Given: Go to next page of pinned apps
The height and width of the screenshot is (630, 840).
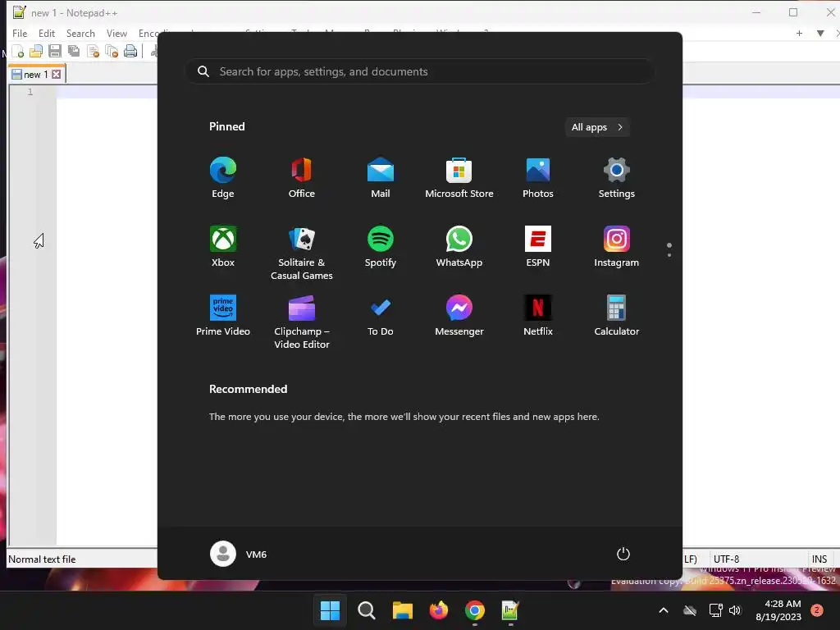Looking at the screenshot, I should [669, 255].
